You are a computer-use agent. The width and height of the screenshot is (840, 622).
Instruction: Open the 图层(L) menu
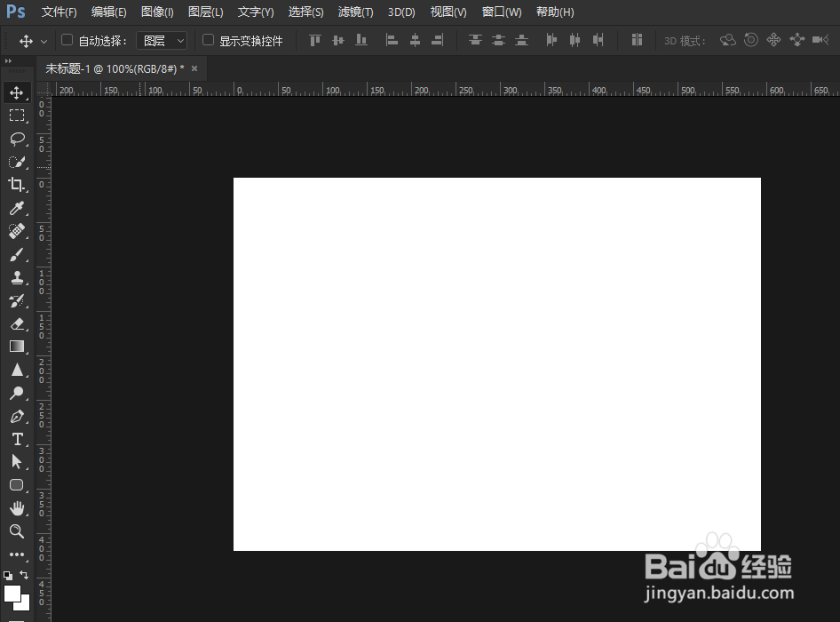[206, 12]
